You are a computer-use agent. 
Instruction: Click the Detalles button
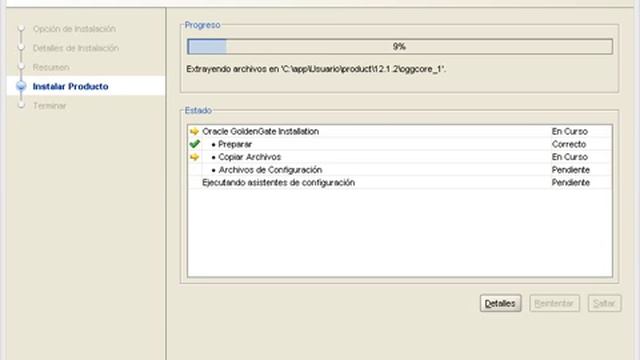[500, 303]
